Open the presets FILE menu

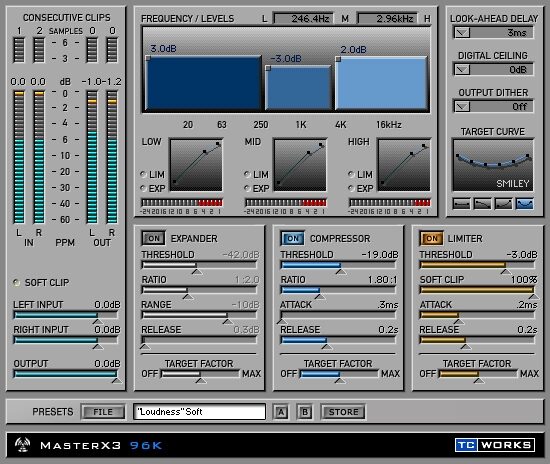click(103, 412)
